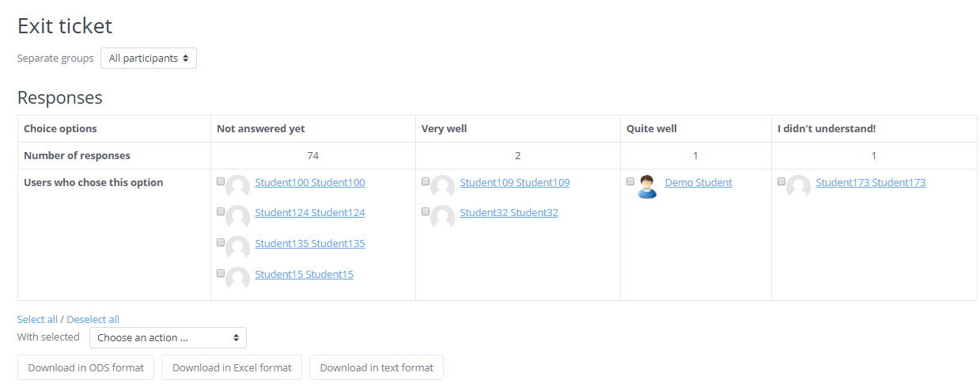The height and width of the screenshot is (384, 980).
Task: Expand the 'Choose an action' dropdown
Action: click(x=168, y=338)
